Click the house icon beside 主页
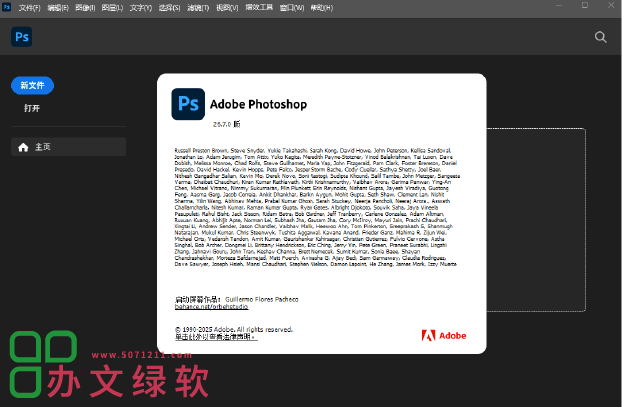 (23, 147)
